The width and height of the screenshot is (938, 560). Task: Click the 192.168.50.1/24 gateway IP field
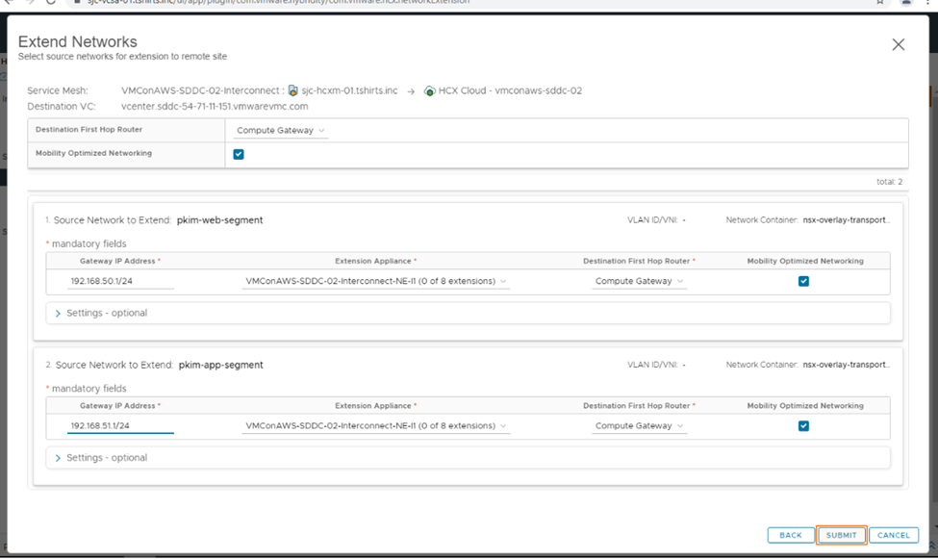click(119, 281)
